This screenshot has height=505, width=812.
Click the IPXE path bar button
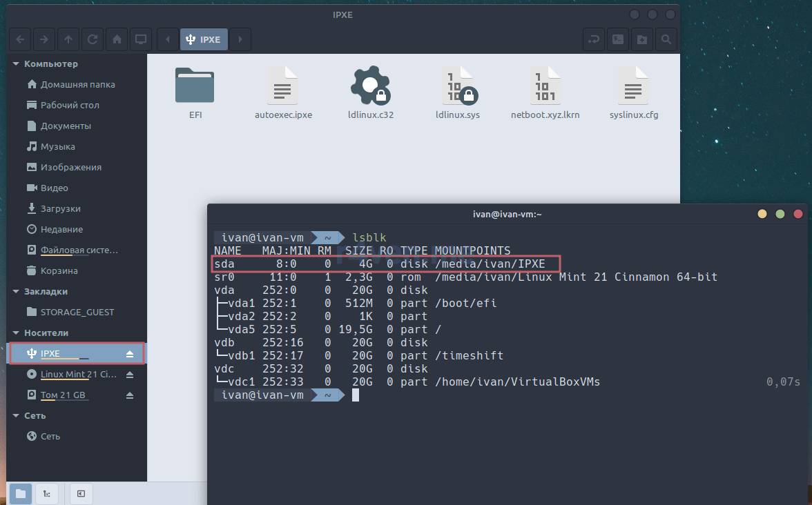coord(204,39)
